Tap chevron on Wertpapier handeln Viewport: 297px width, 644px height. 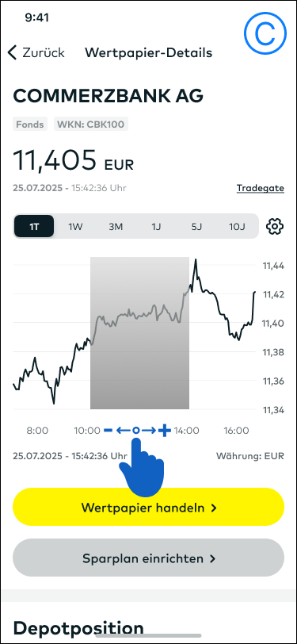[x=213, y=508]
